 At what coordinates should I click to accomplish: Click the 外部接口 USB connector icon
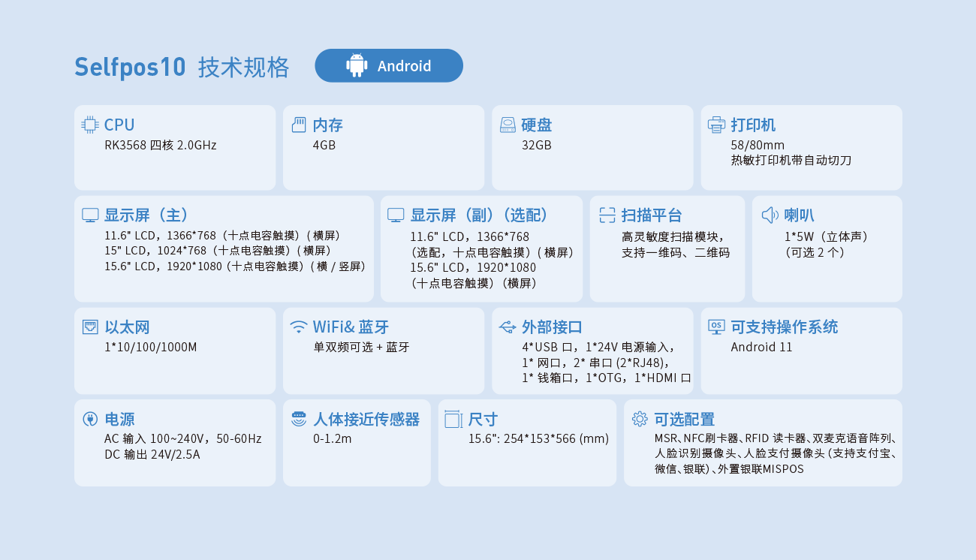coord(507,327)
